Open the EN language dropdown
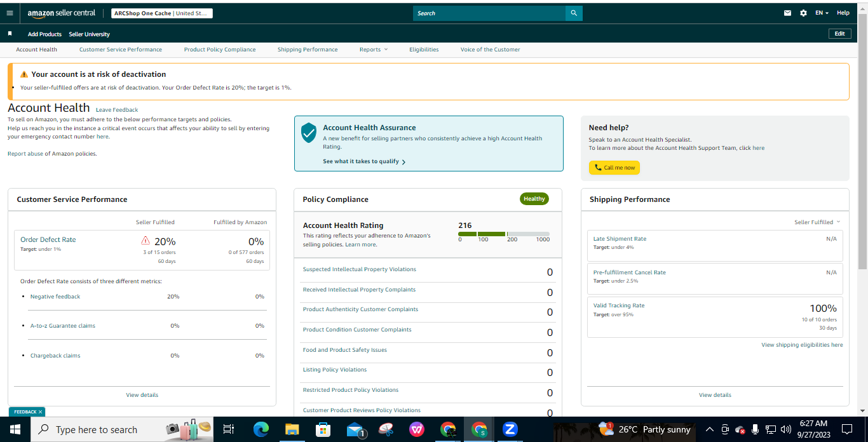Image resolution: width=868 pixels, height=442 pixels. 822,13
